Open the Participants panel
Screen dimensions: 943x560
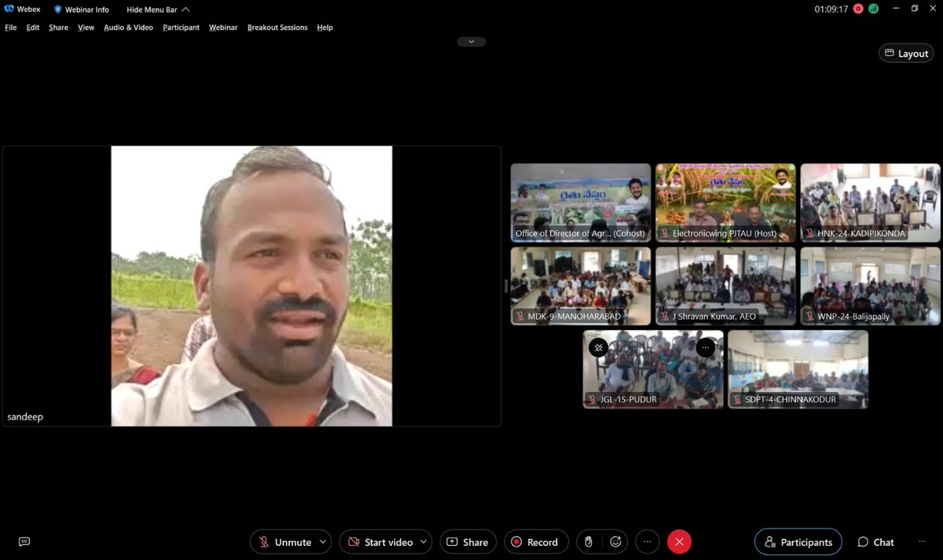(798, 542)
